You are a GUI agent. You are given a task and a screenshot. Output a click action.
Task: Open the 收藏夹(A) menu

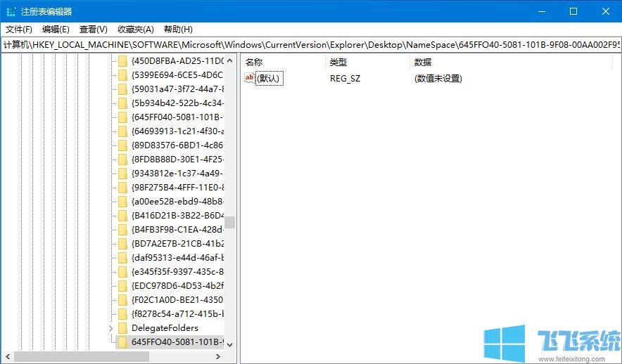135,30
